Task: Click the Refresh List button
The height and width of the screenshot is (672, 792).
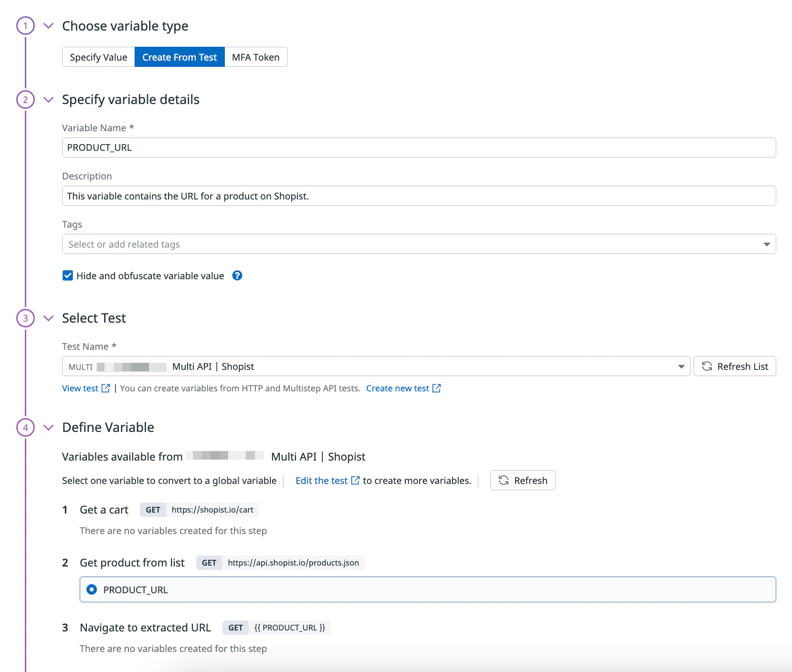Action: click(x=735, y=366)
